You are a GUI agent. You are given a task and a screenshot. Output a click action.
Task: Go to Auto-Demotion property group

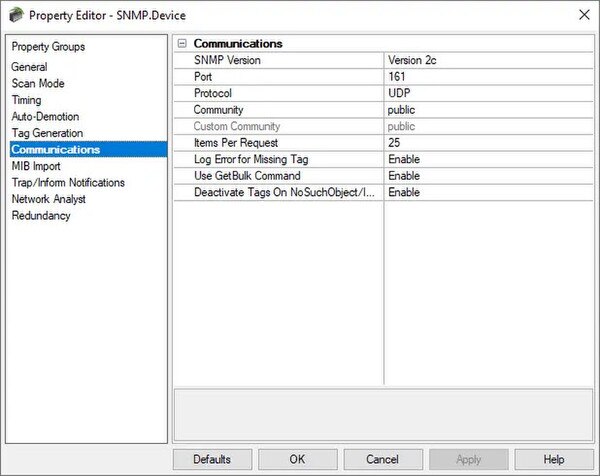pyautogui.click(x=45, y=116)
